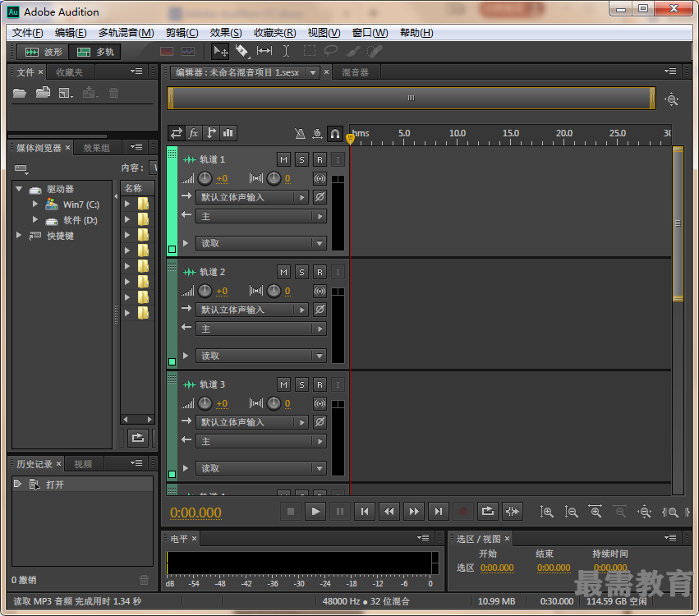Click the Import File icon

coord(43,93)
